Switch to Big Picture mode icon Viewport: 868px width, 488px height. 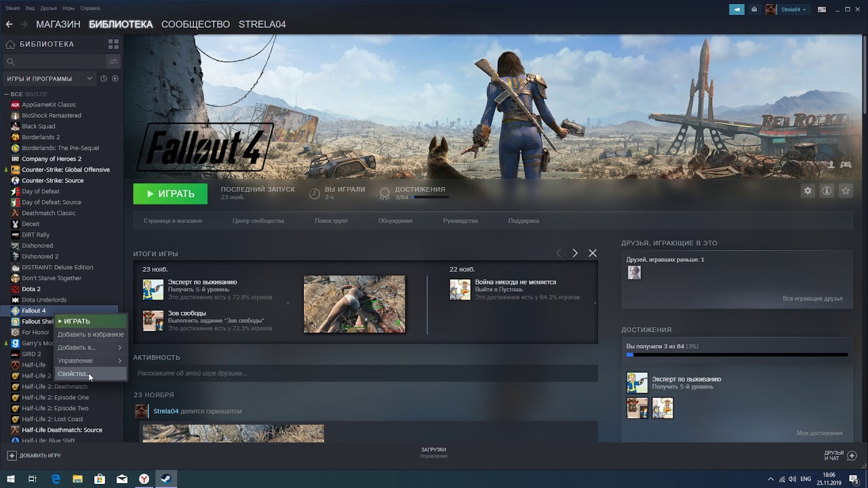pyautogui.click(x=822, y=9)
